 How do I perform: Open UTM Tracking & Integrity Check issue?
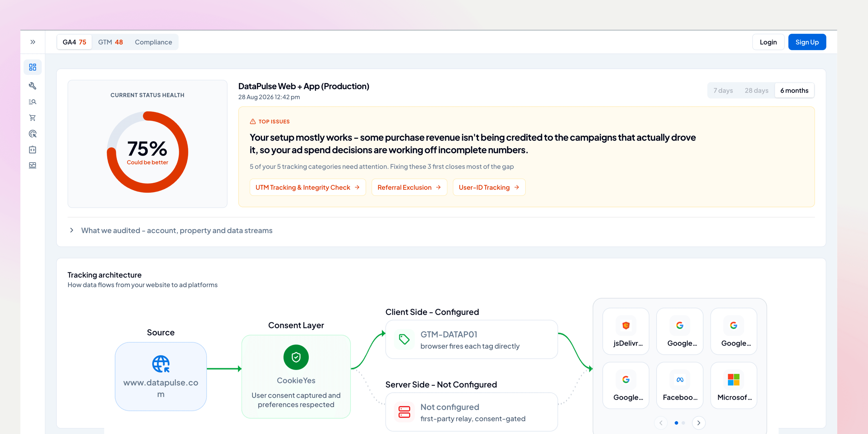(308, 187)
